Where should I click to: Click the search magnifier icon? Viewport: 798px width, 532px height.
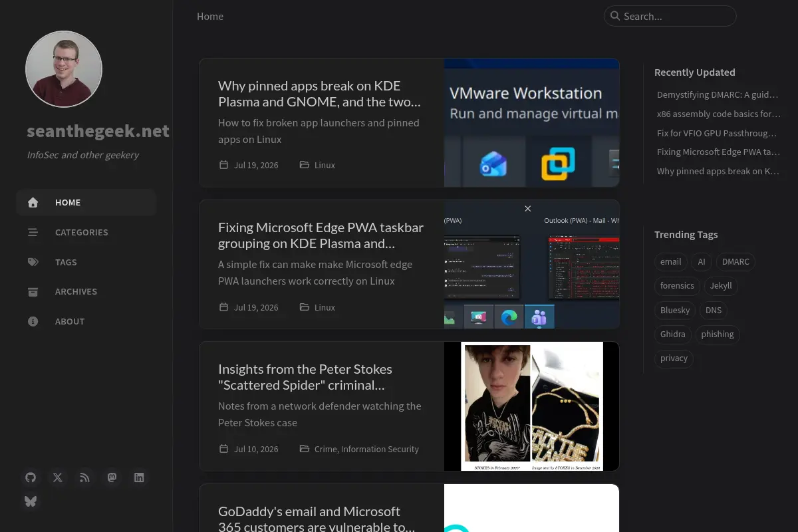tap(615, 16)
